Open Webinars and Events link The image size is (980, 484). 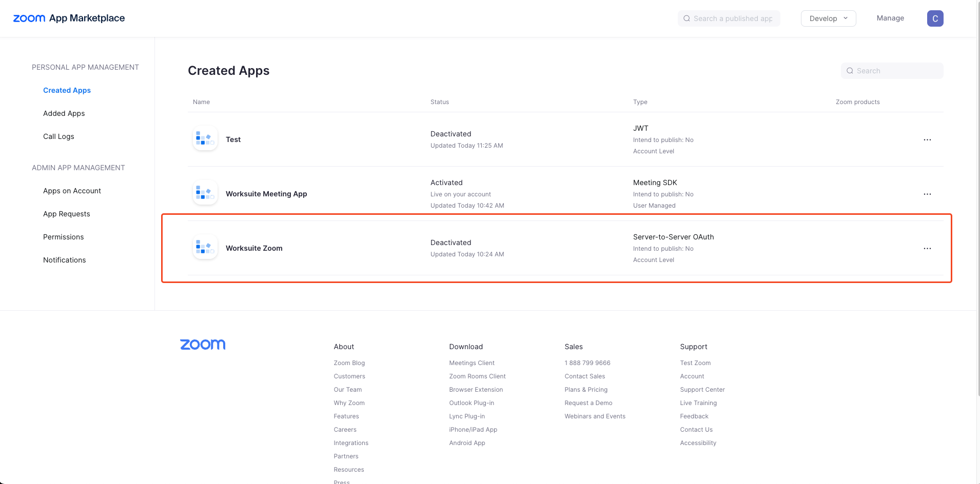tap(595, 416)
